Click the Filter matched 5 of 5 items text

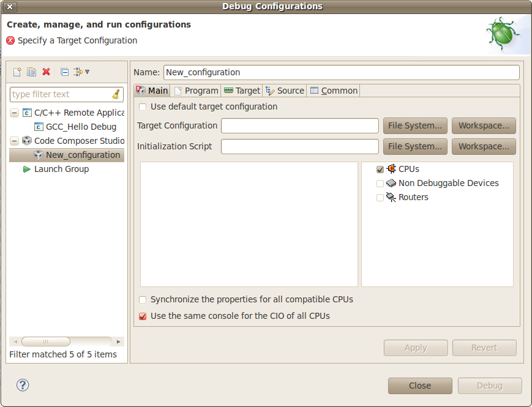(x=63, y=354)
